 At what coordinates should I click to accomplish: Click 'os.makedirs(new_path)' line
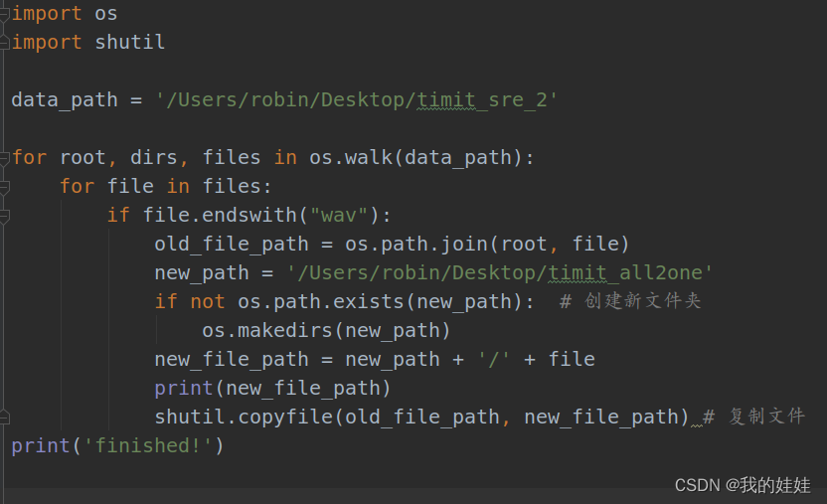pyautogui.click(x=326, y=331)
